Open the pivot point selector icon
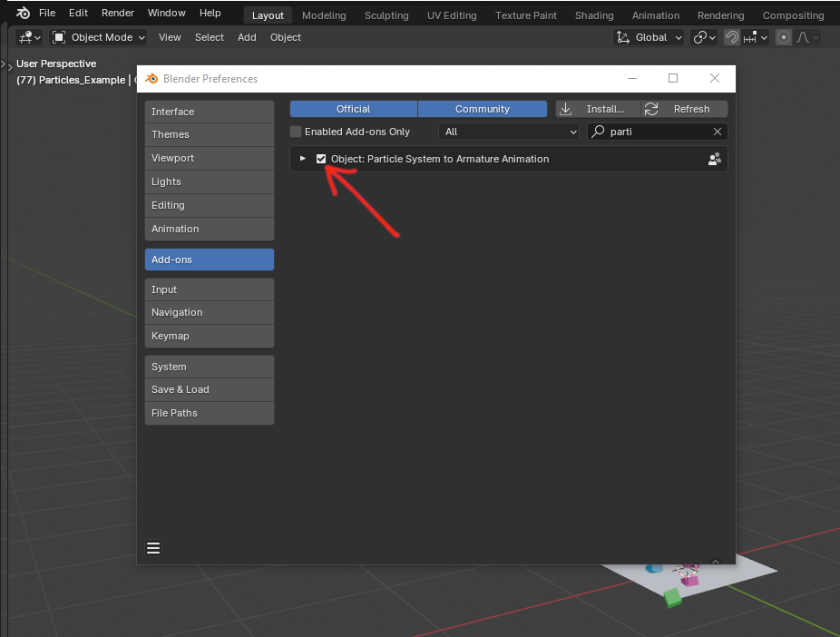 (704, 37)
